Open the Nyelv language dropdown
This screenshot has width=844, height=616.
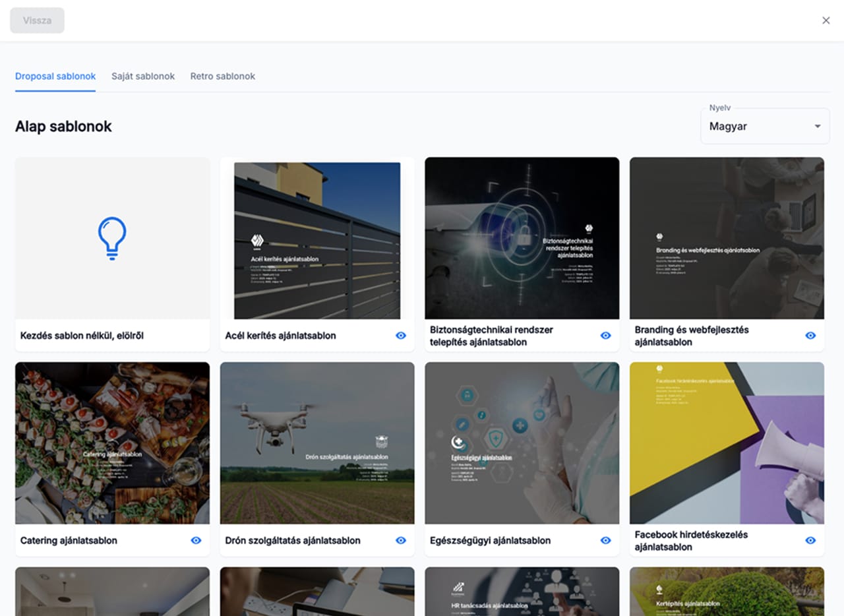point(764,127)
